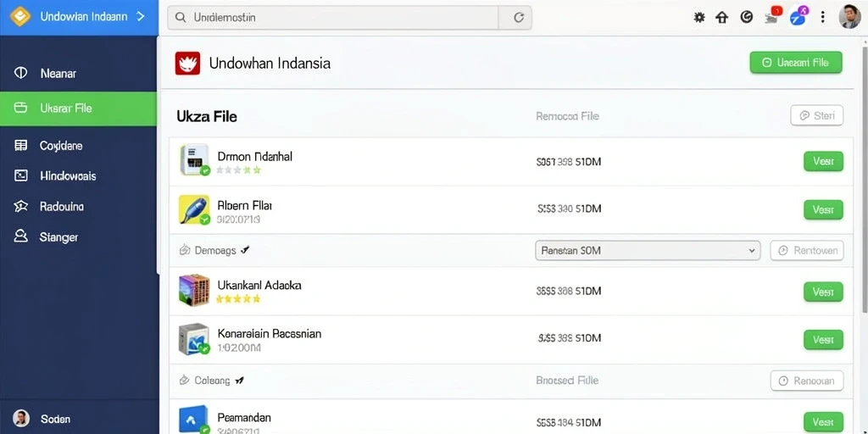Click the Renooian button
Image resolution: width=868 pixels, height=434 pixels.
(807, 381)
